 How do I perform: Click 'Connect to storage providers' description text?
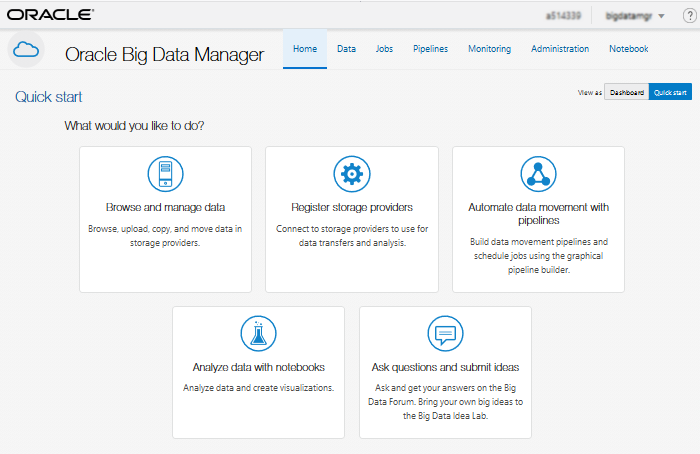[x=352, y=236]
